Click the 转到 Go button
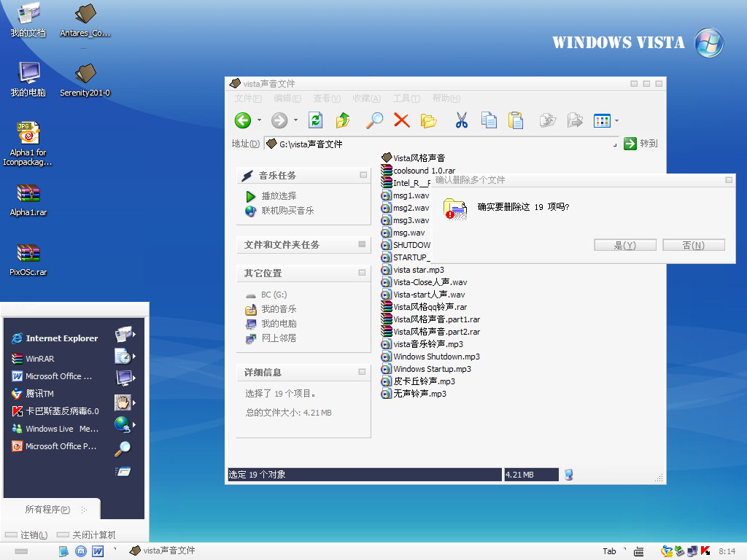The height and width of the screenshot is (560, 747). pos(640,144)
